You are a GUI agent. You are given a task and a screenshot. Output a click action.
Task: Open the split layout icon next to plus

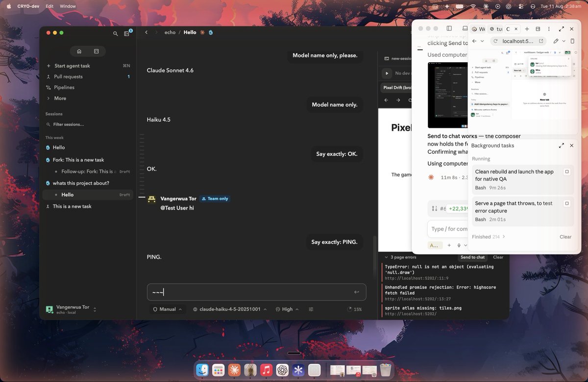(x=538, y=29)
